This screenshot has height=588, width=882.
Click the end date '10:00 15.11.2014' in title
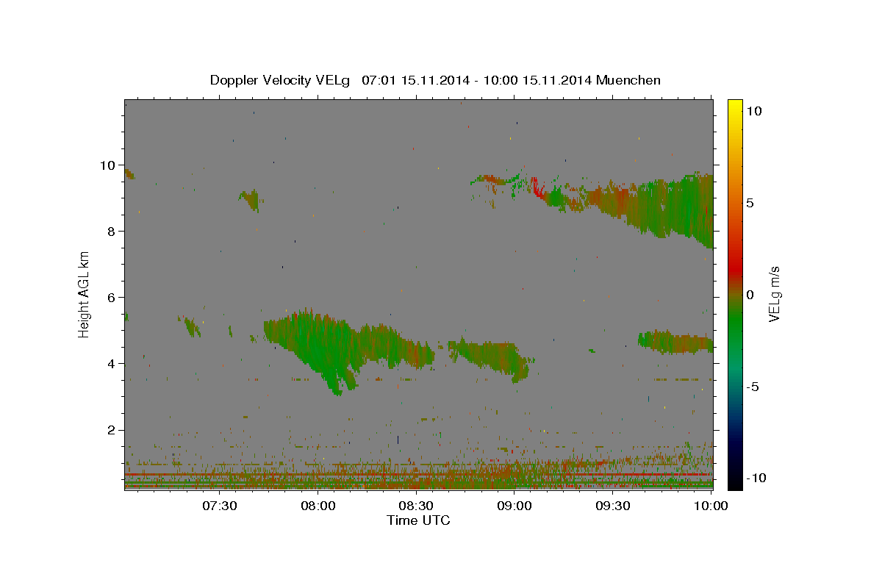tap(536, 80)
